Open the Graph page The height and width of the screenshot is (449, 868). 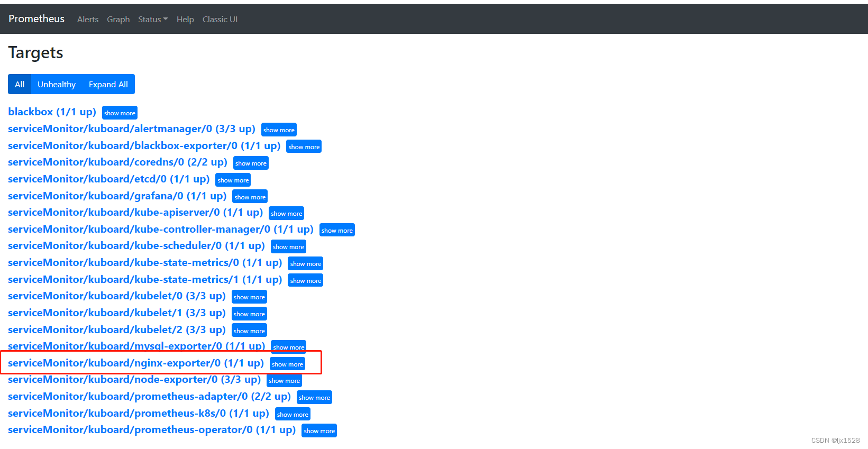(118, 20)
